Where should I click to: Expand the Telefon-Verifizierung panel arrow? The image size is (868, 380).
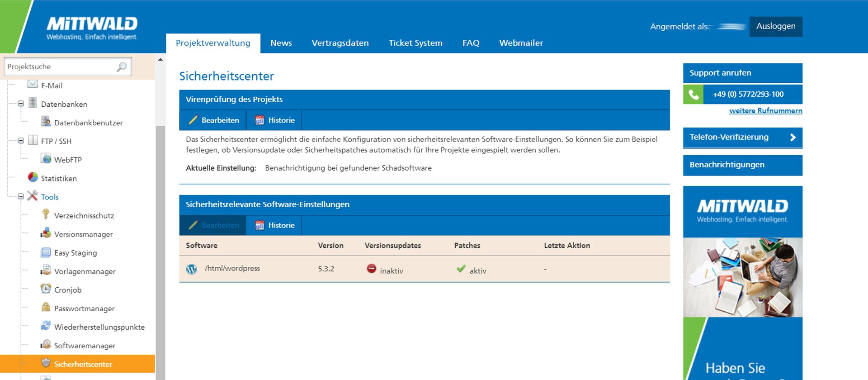click(x=793, y=138)
